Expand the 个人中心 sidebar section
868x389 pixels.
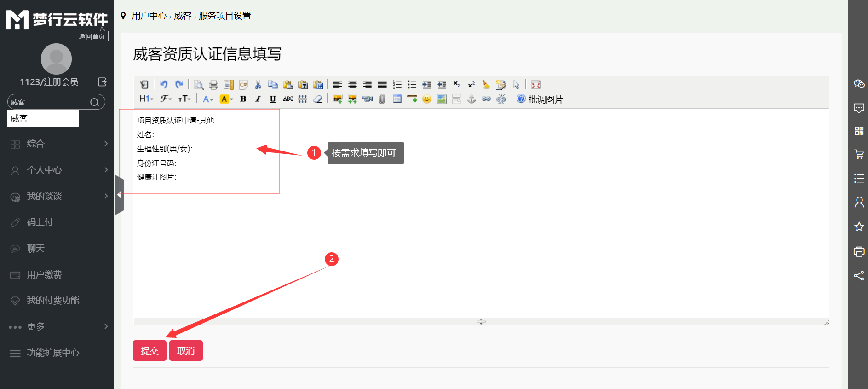57,170
